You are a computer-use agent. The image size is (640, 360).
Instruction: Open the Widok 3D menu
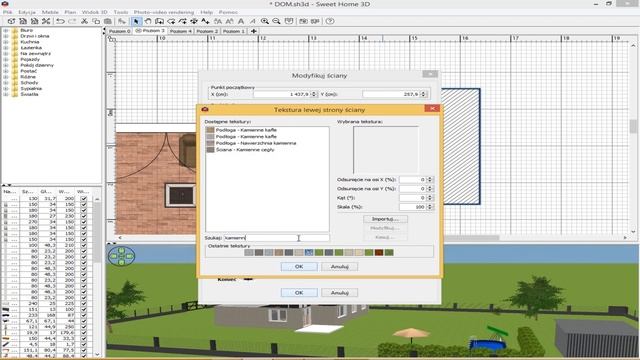[x=94, y=12]
